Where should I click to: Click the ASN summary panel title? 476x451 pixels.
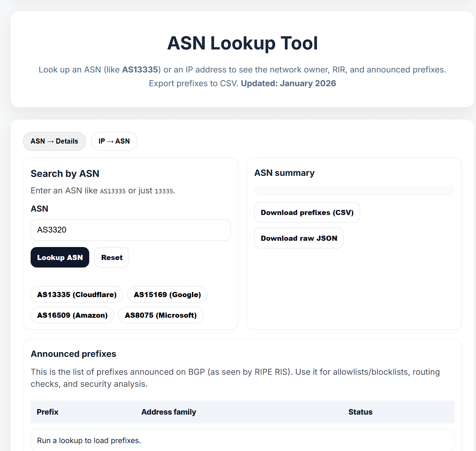(x=284, y=173)
